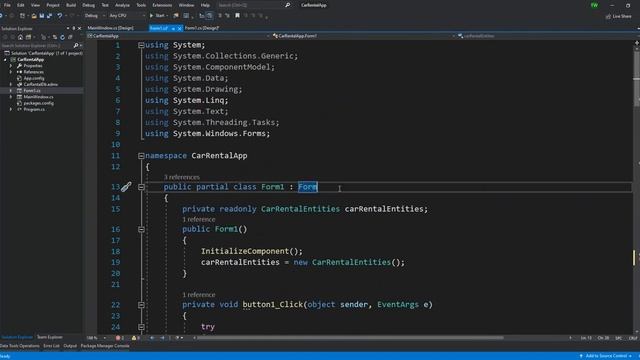The height and width of the screenshot is (360, 640).
Task: Click the bookmark icon in the toolbar
Action: click(237, 16)
